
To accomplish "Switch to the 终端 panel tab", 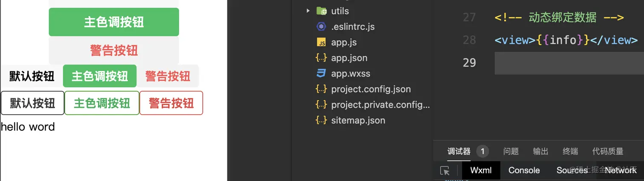I will pyautogui.click(x=570, y=151).
